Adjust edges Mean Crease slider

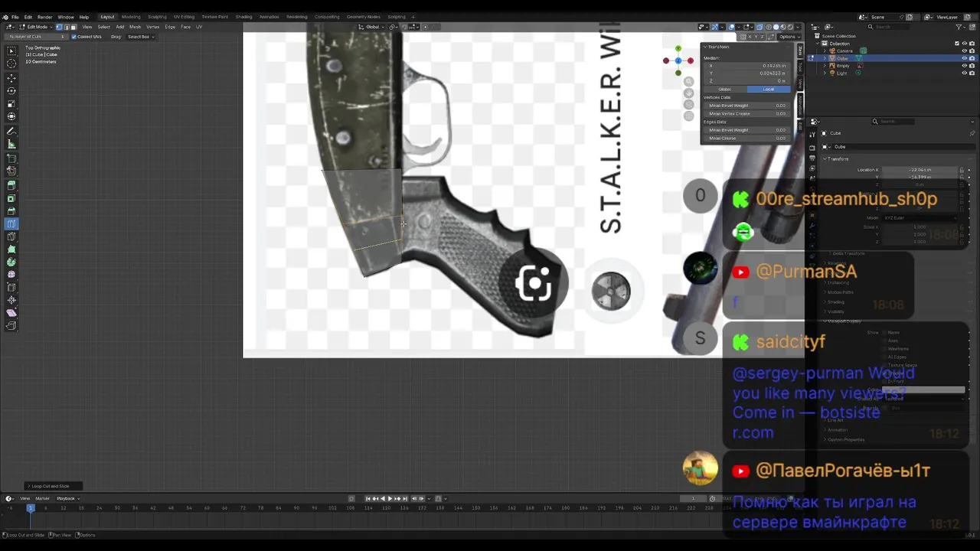[746, 138]
